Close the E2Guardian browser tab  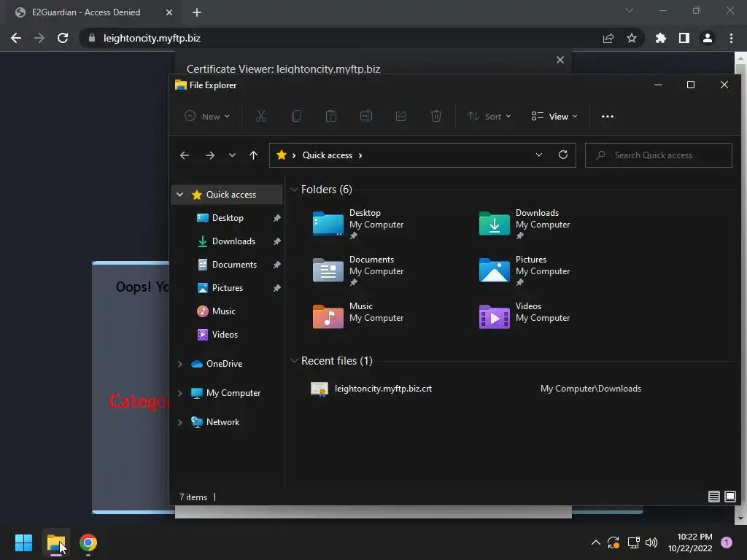169,12
